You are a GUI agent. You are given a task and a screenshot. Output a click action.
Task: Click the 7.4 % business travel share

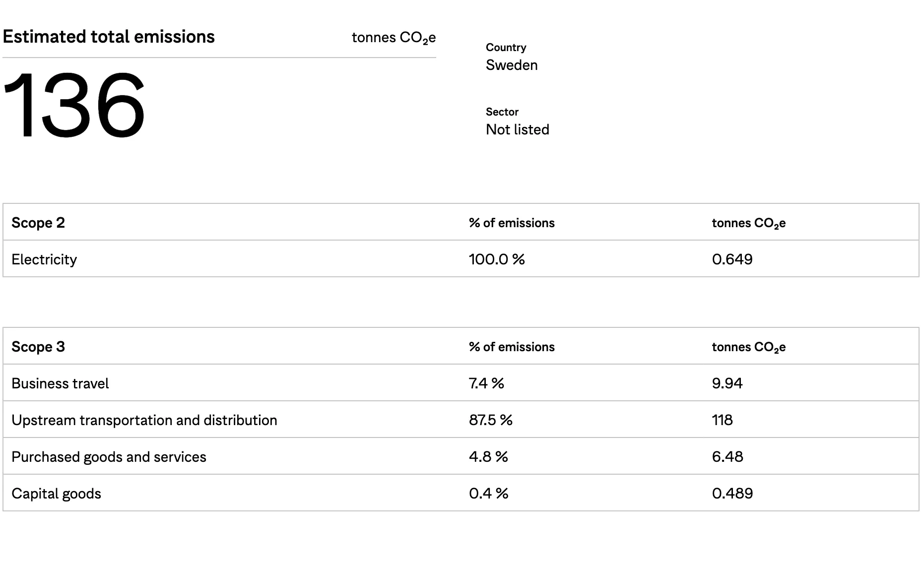[486, 383]
